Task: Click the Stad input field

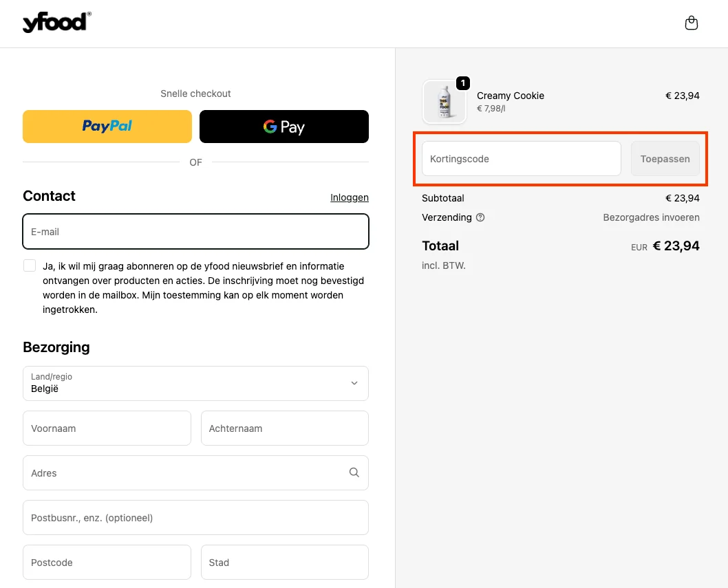Action: click(284, 563)
